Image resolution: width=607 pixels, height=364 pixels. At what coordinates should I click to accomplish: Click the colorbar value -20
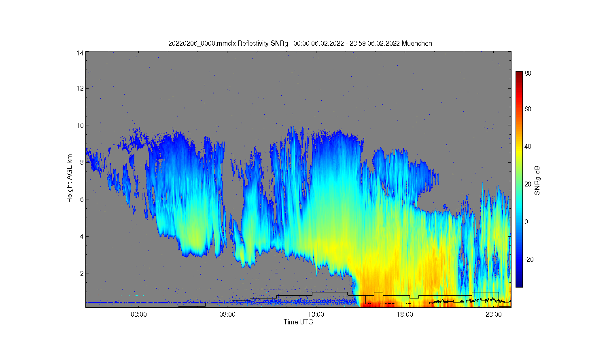(529, 259)
